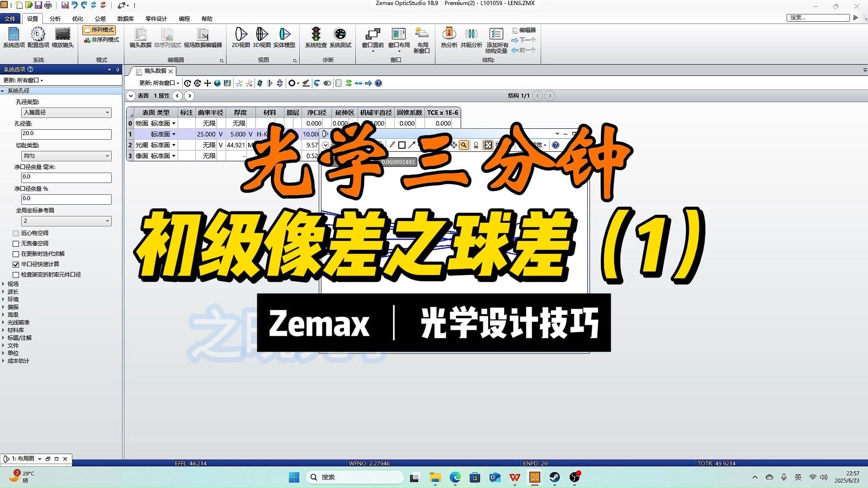This screenshot has width=868, height=488.
Task: Launch 系统测试 tool
Action: (x=340, y=38)
